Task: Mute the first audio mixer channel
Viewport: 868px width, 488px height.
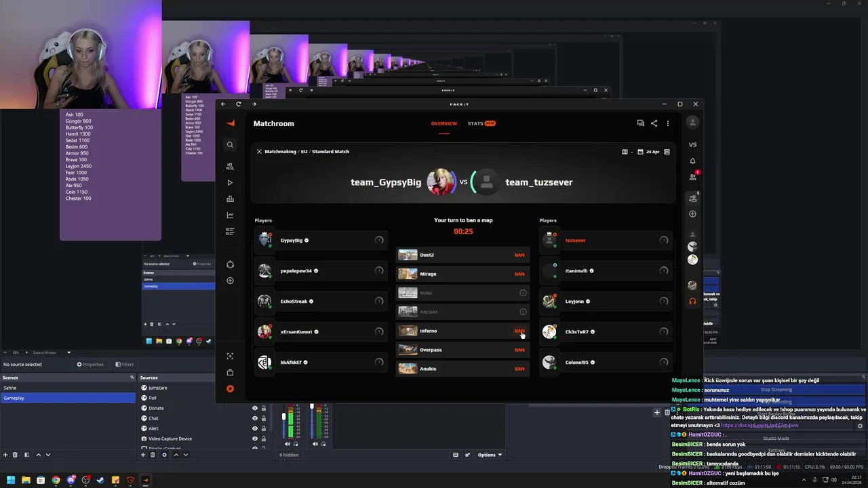Action: click(x=287, y=444)
